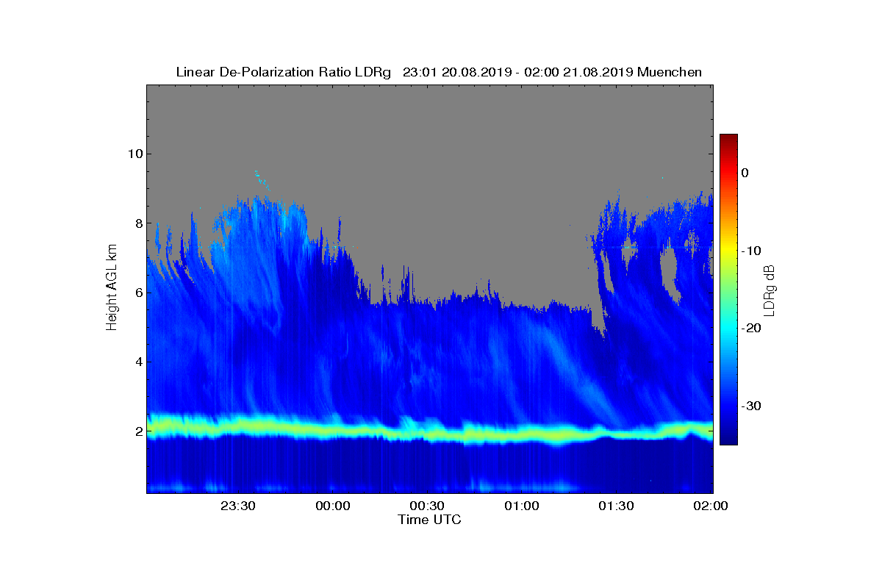Click the colorbar tick label '-20'
This screenshot has width=882, height=588.
coord(751,328)
